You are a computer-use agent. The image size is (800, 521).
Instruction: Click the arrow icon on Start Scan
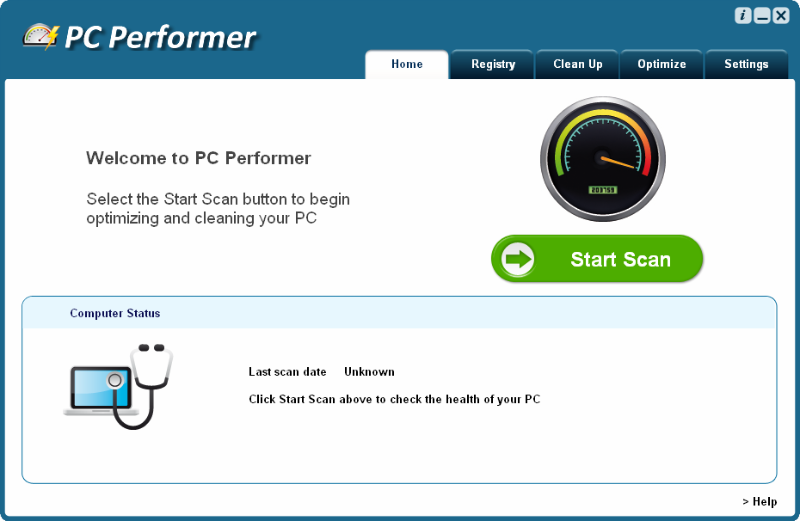(517, 259)
